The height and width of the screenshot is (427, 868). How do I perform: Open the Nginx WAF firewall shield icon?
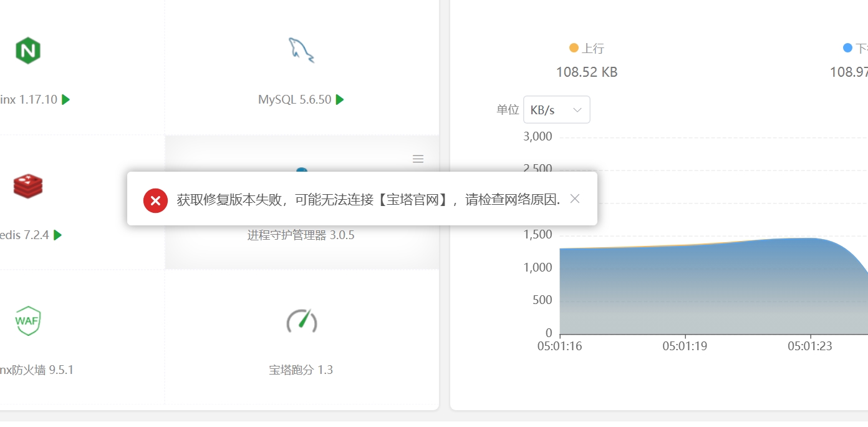(28, 321)
